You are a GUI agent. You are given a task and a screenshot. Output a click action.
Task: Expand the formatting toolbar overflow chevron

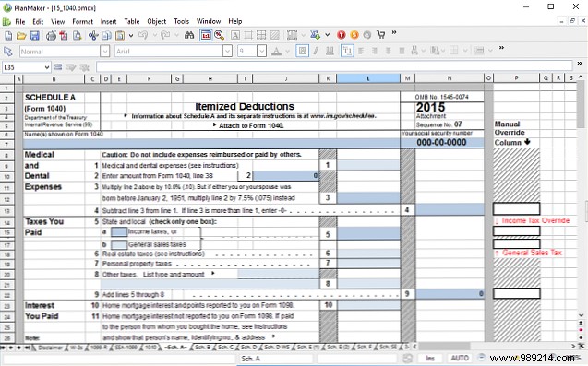501,48
